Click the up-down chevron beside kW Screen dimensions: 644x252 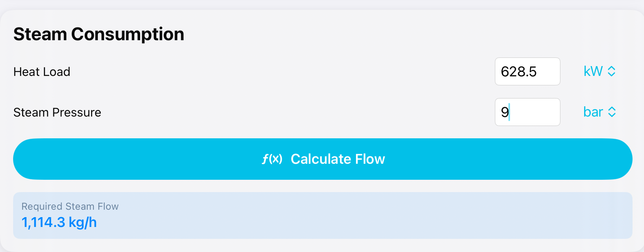[612, 71]
